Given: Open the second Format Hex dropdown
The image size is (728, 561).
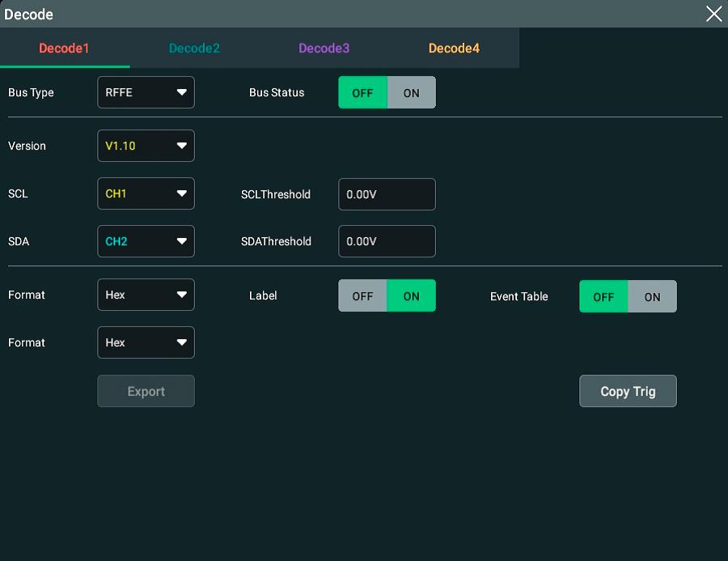Looking at the screenshot, I should (x=146, y=342).
